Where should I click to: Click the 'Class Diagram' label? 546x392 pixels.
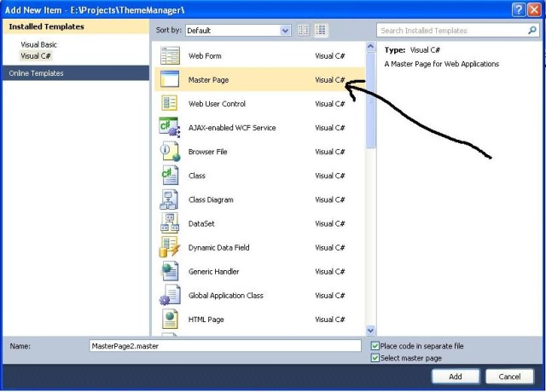pyautogui.click(x=211, y=199)
